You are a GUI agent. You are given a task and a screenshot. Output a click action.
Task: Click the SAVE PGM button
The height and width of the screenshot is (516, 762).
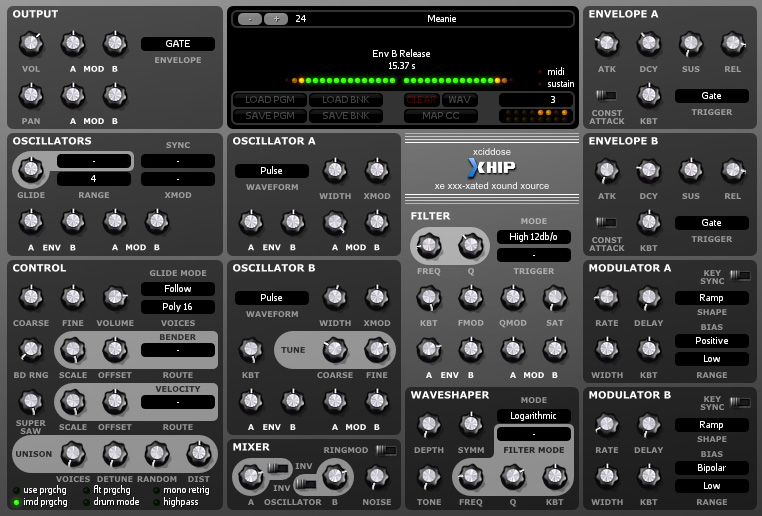point(270,116)
